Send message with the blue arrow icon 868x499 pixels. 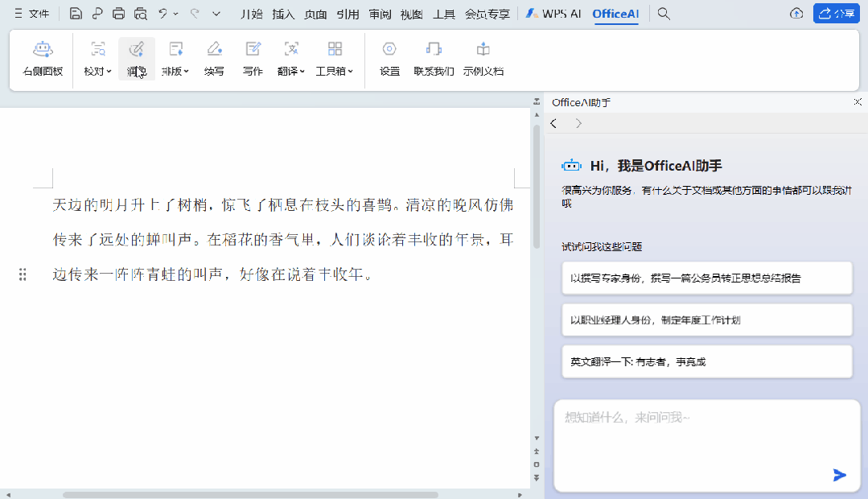(839, 475)
